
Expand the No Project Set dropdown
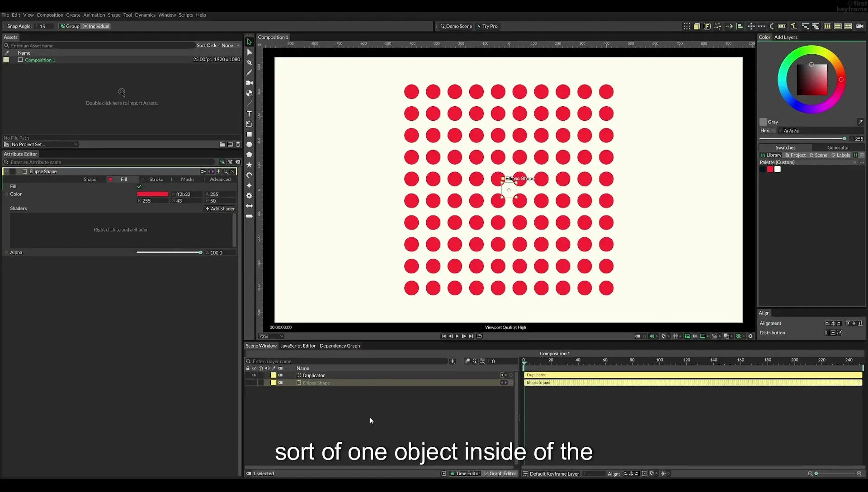[x=44, y=145]
